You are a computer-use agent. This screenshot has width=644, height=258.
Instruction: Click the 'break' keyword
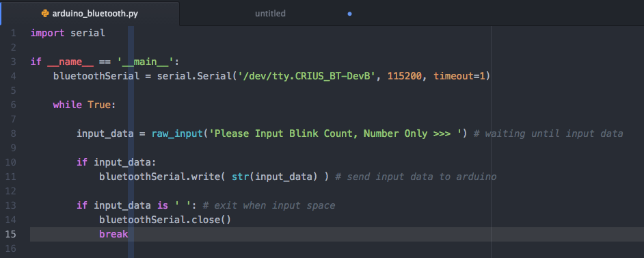[x=113, y=234]
